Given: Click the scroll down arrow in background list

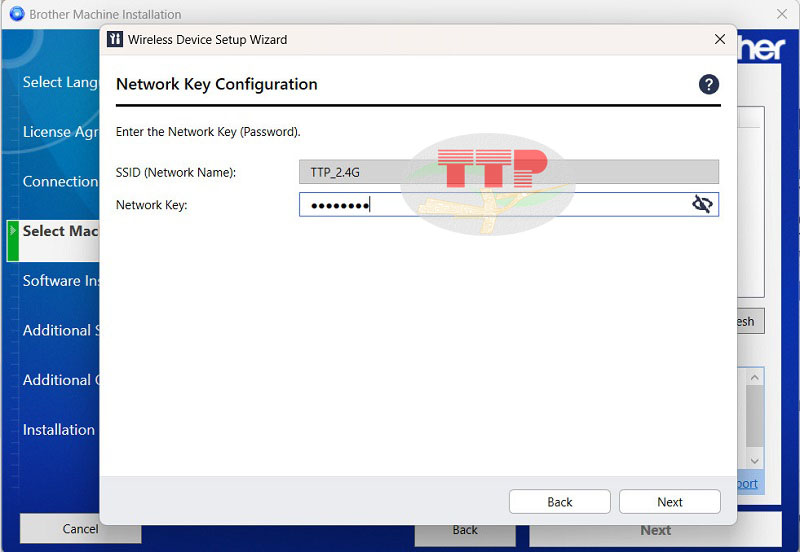Looking at the screenshot, I should pyautogui.click(x=755, y=461).
